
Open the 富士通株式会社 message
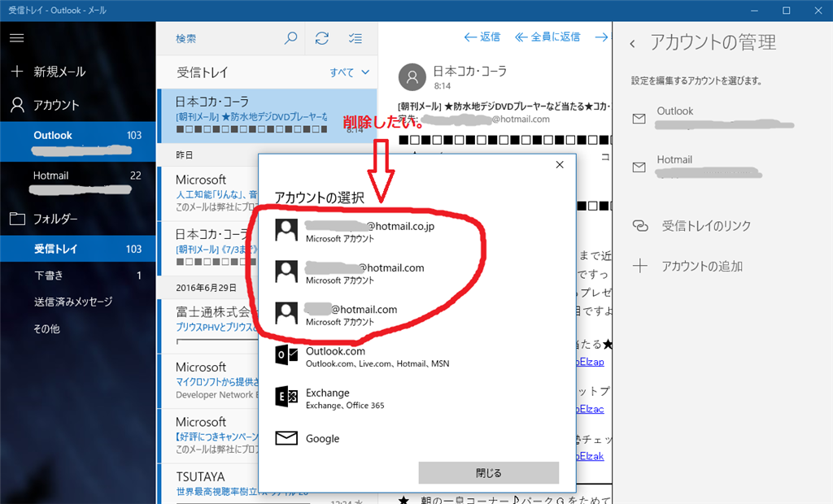208,325
